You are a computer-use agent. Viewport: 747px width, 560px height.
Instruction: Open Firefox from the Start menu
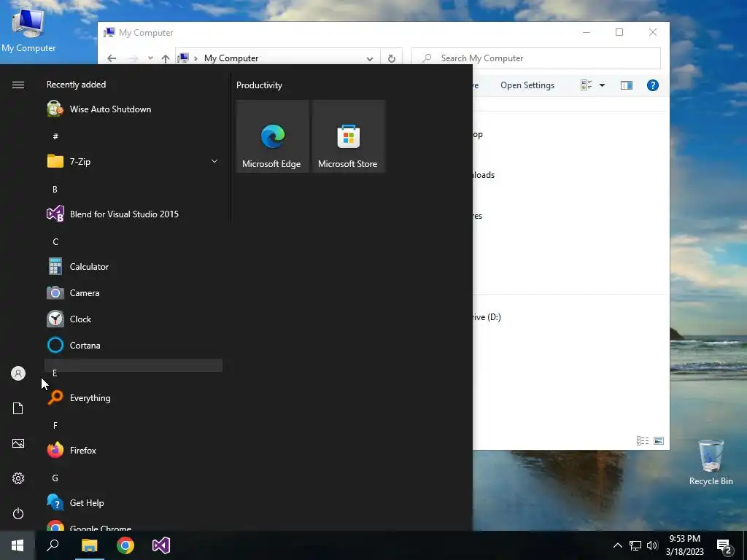click(133, 450)
